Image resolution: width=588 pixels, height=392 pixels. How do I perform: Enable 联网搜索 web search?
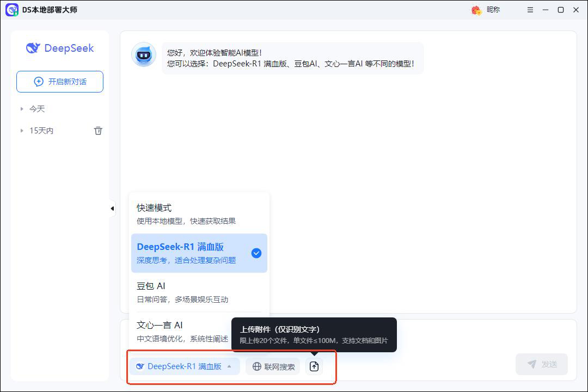(272, 366)
